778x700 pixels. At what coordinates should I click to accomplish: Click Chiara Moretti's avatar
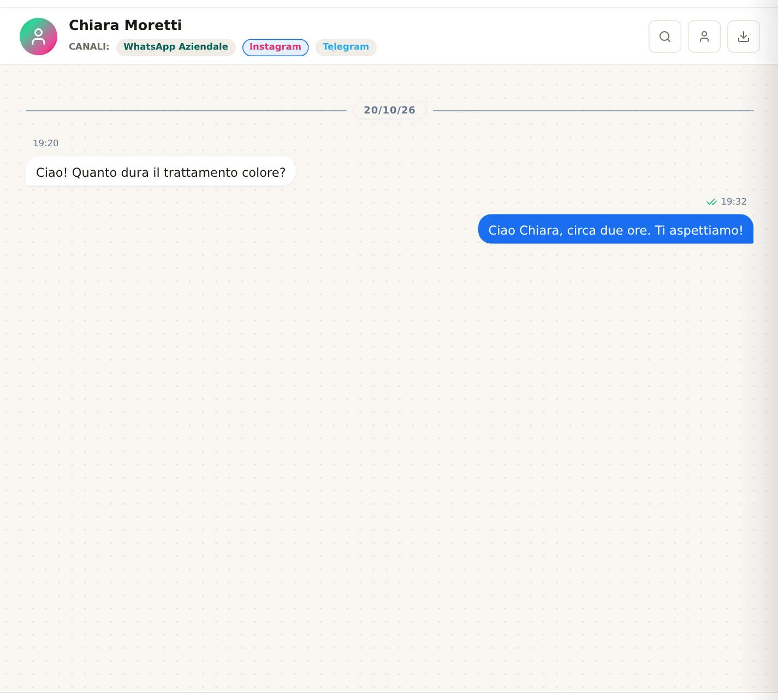pyautogui.click(x=38, y=37)
